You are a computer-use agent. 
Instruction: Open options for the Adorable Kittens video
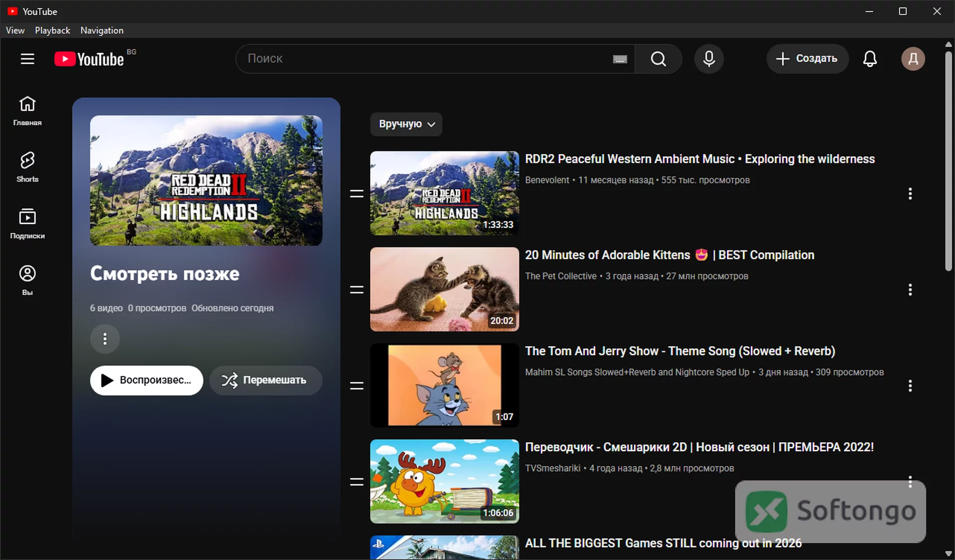910,289
